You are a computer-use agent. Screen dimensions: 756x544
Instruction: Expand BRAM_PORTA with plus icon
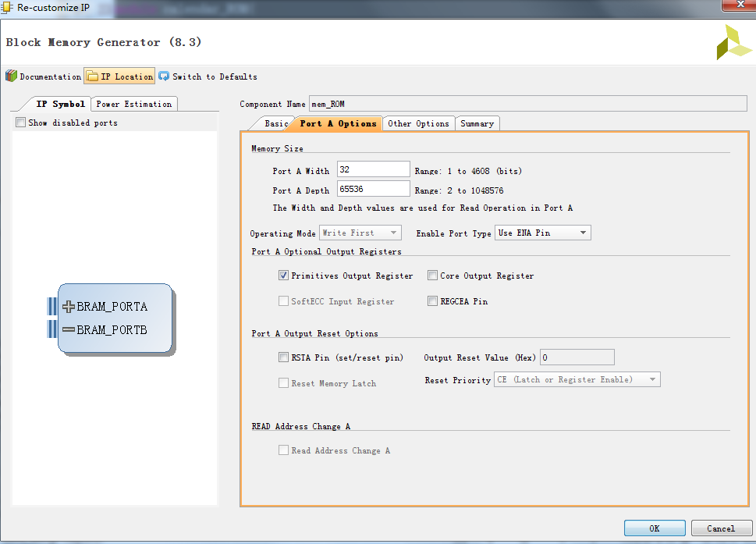pyautogui.click(x=69, y=306)
